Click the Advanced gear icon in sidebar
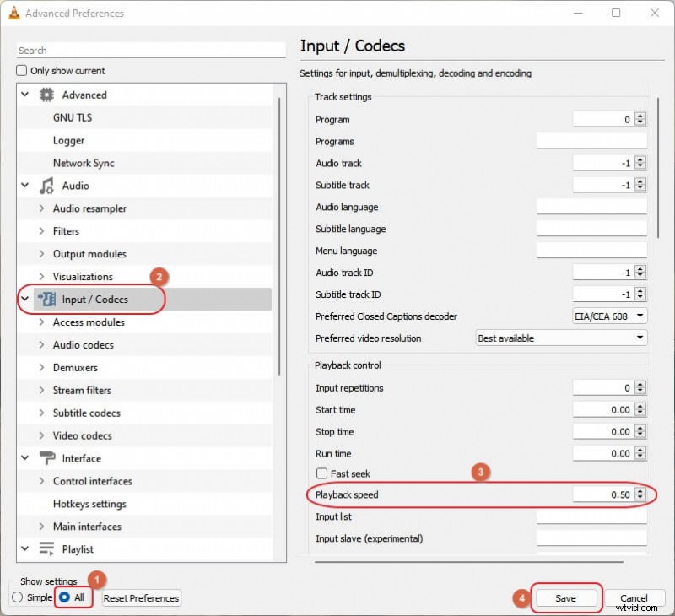Viewport: 675px width, 616px height. coord(48,95)
